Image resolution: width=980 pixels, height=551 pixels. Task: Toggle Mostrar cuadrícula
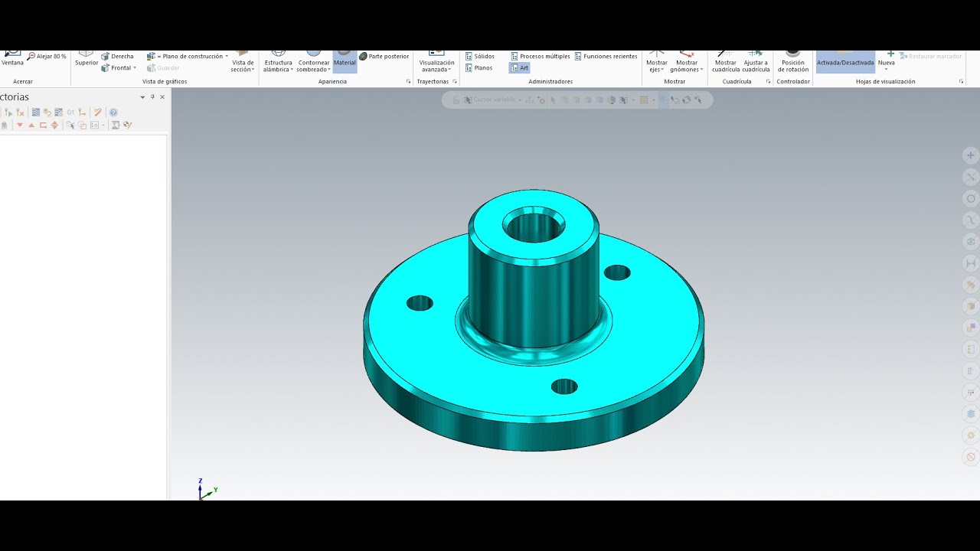(726, 61)
